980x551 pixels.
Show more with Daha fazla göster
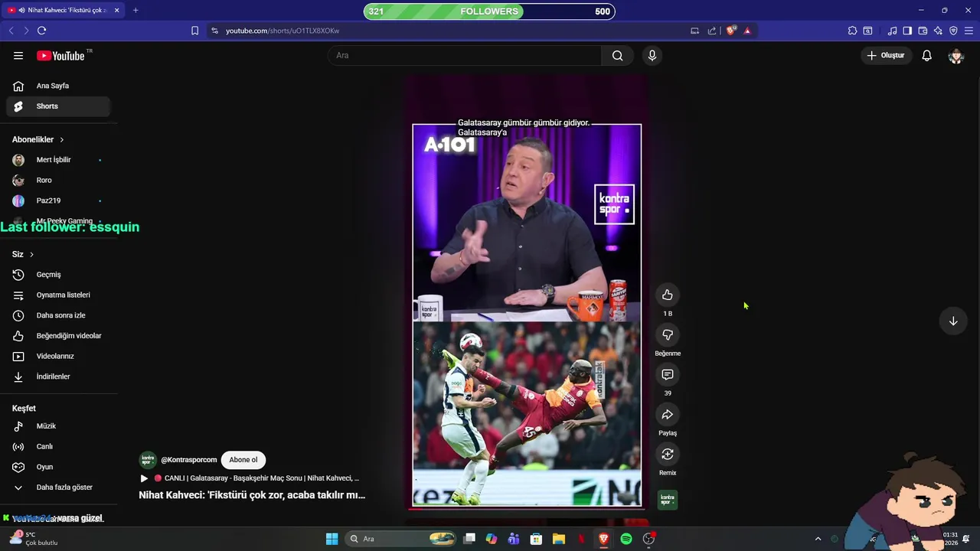coord(58,487)
